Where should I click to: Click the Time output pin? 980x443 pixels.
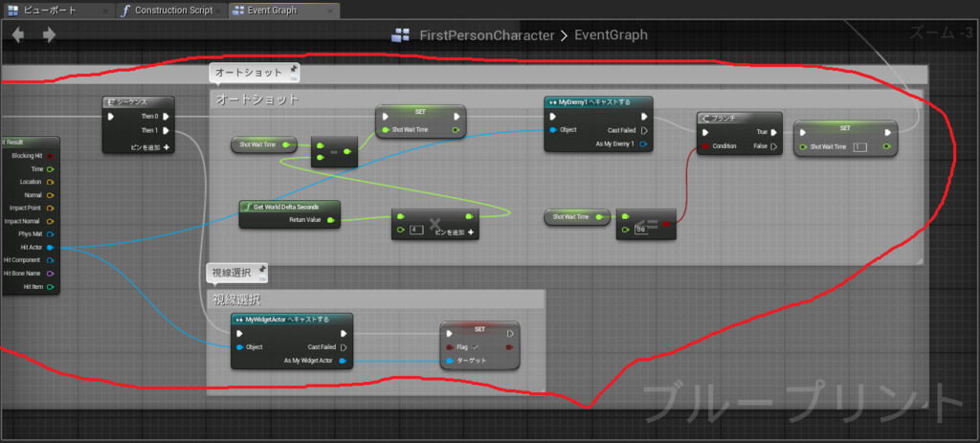click(50, 168)
